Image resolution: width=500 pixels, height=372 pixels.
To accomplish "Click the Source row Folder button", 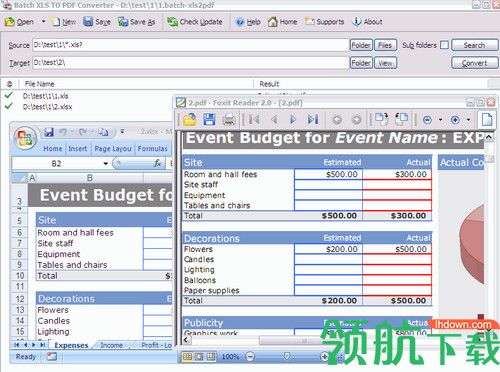I will click(x=361, y=45).
